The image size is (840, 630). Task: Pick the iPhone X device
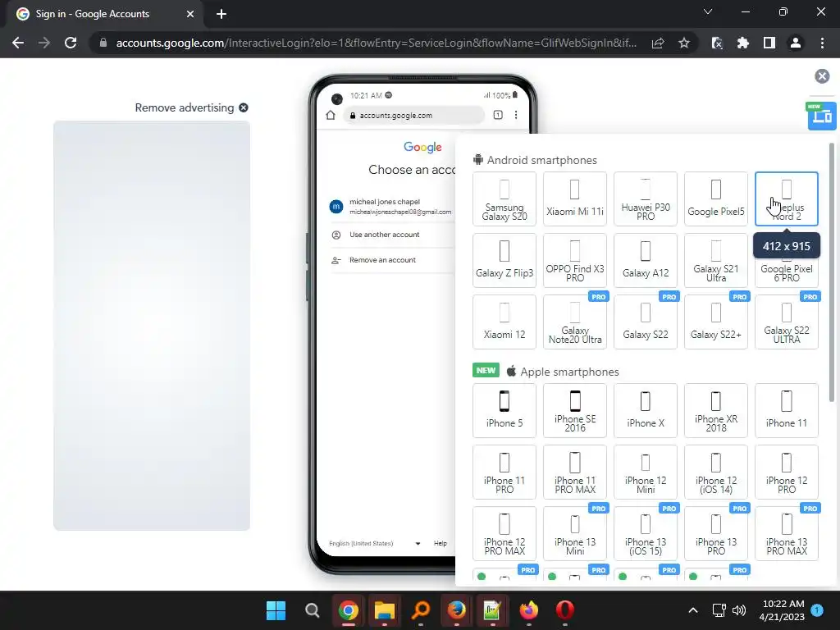(x=646, y=410)
